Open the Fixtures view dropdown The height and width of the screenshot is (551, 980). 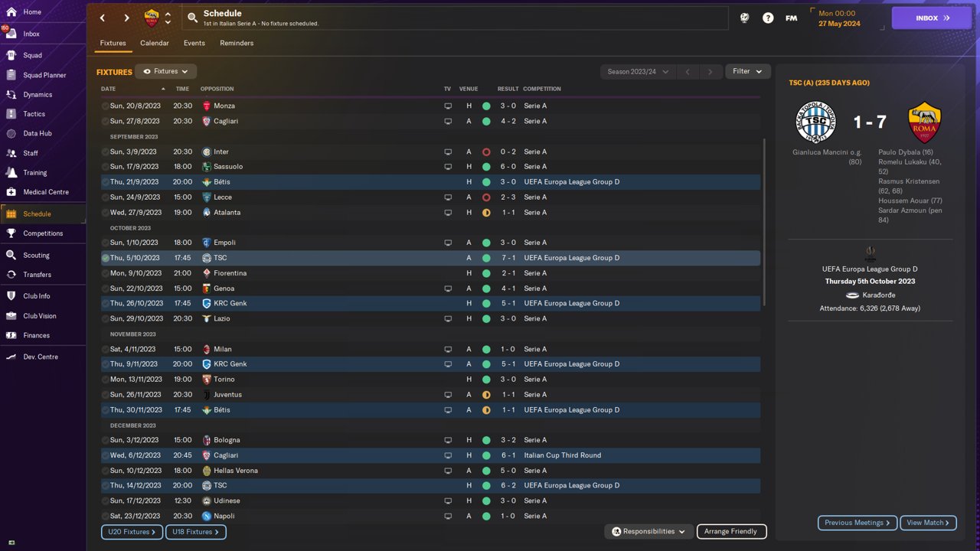point(166,71)
